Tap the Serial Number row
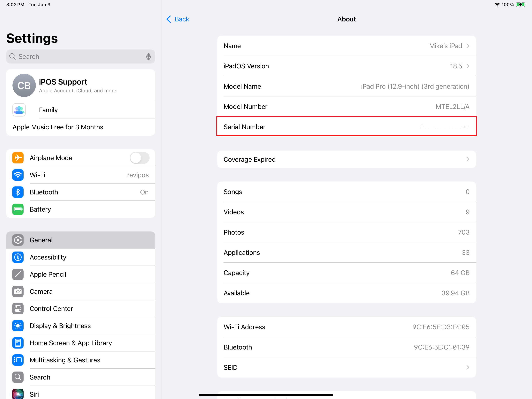 click(x=347, y=127)
